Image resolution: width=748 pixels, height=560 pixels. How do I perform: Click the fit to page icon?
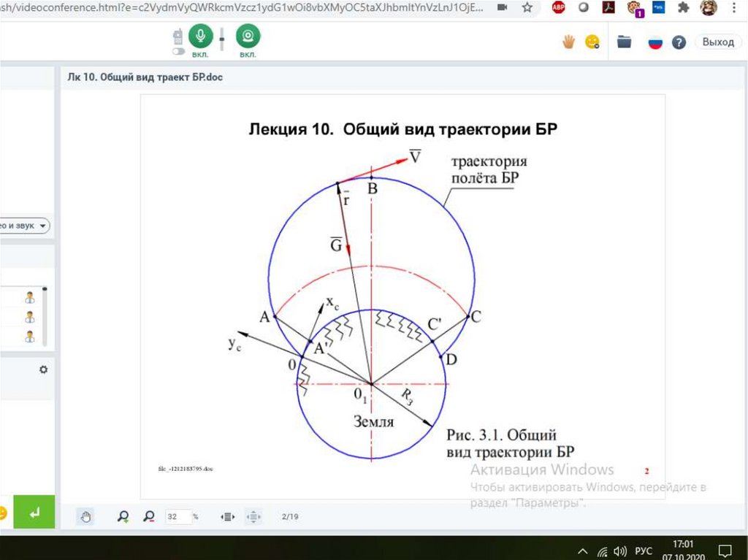pos(253,517)
